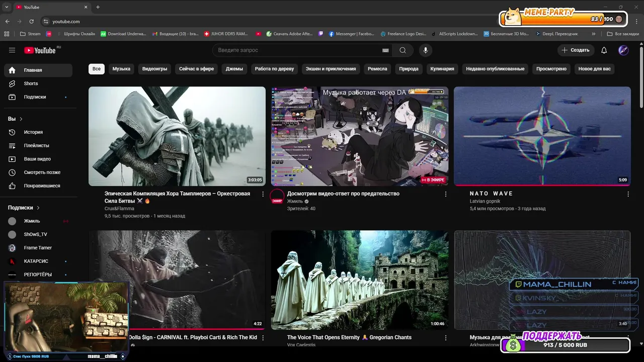Click the Шрифты Онлайн bookmark

click(x=76, y=34)
